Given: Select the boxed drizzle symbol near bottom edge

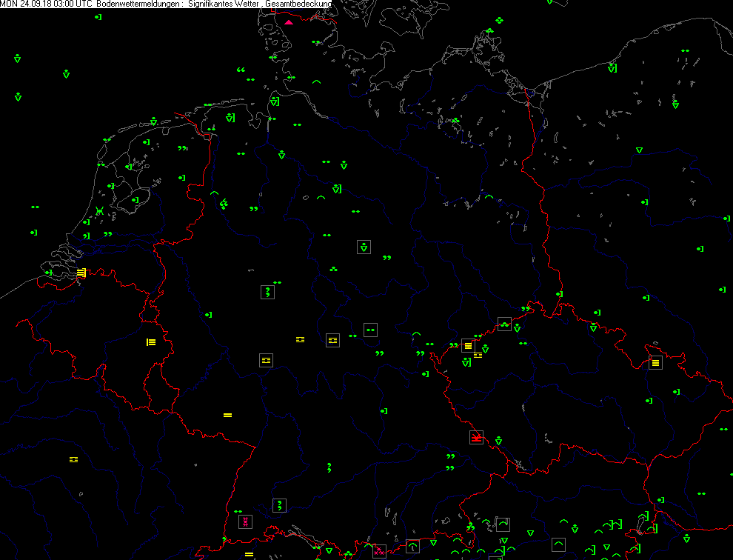Looking at the screenshot, I should coord(279,505).
